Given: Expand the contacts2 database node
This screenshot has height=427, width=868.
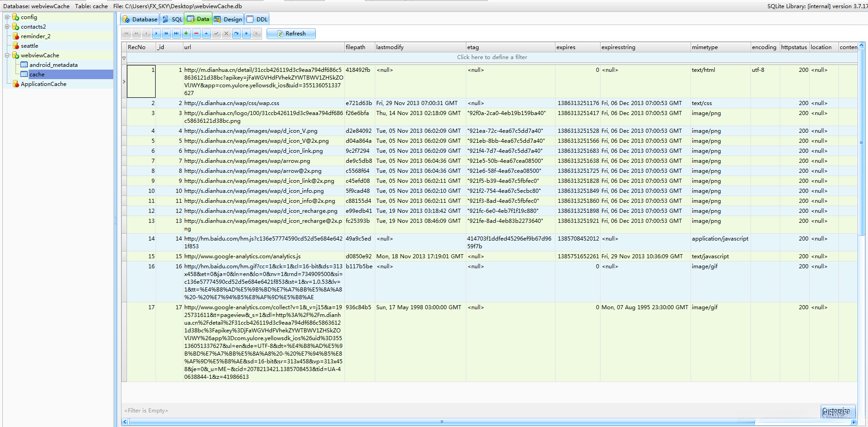Looking at the screenshot, I should pyautogui.click(x=7, y=27).
